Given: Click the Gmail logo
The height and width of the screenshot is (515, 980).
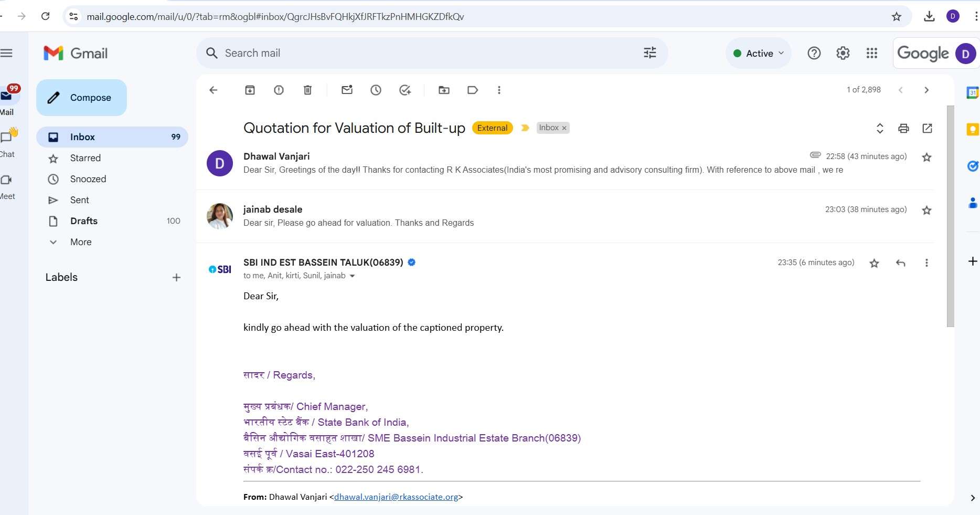Looking at the screenshot, I should 76,53.
